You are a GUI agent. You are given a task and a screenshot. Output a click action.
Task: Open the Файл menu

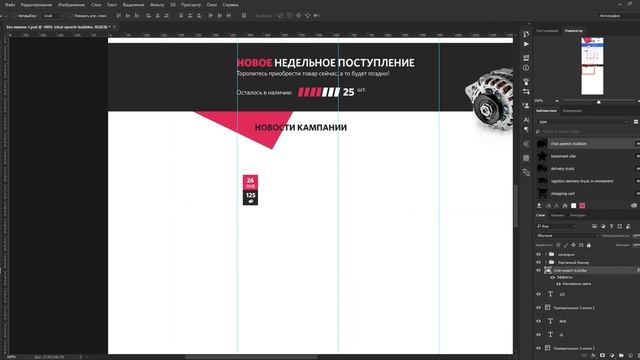[x=10, y=5]
